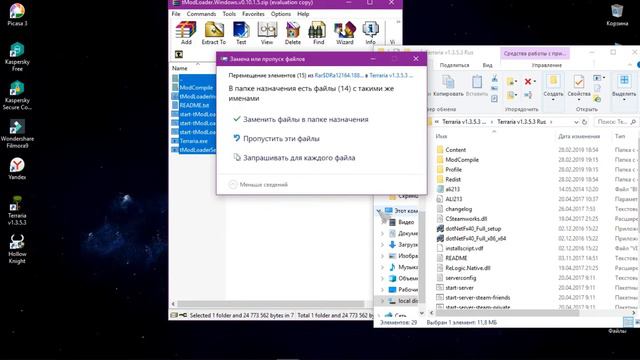Open Hollow Knight desktop shortcut
Screen dimensions: 640x360
click(x=17, y=249)
